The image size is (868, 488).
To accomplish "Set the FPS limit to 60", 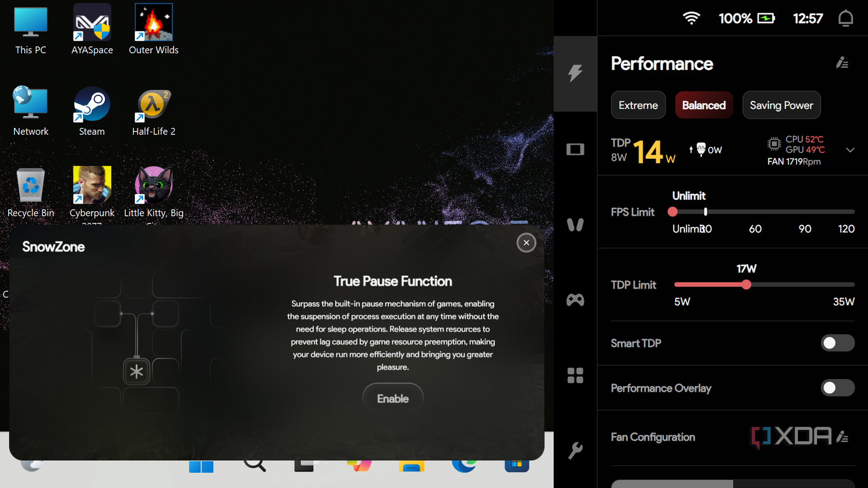I will [755, 229].
